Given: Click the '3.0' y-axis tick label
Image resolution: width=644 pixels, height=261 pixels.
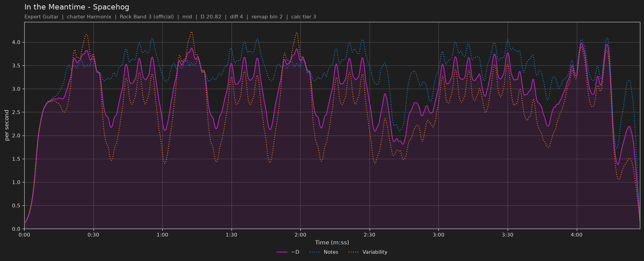Looking at the screenshot, I should [x=16, y=89].
